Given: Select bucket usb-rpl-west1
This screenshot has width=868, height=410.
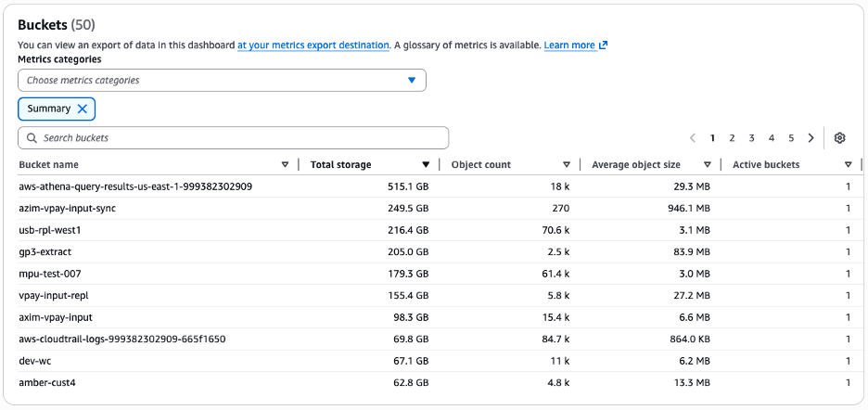Looking at the screenshot, I should click(x=50, y=230).
